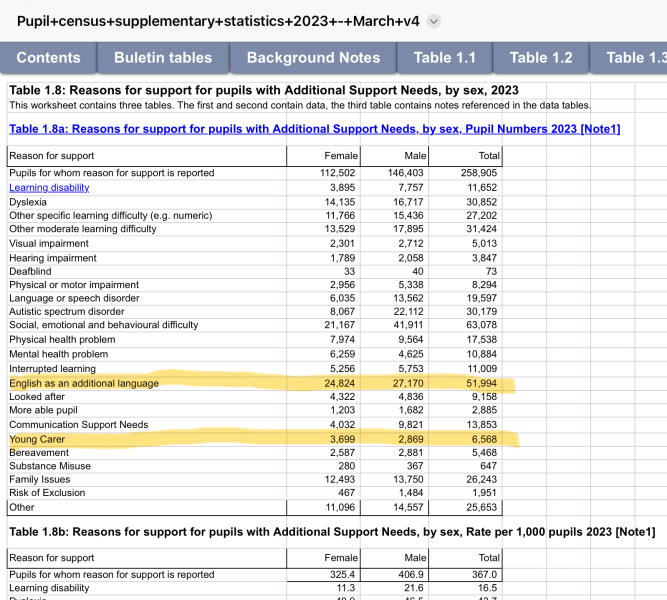Click total 51,994 for English additional language
667x600 pixels.
482,383
